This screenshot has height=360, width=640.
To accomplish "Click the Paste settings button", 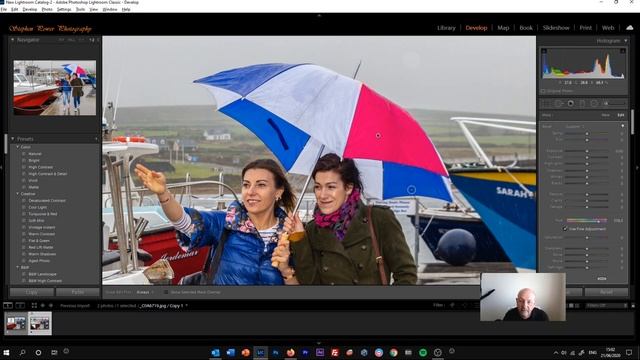I will (x=78, y=292).
